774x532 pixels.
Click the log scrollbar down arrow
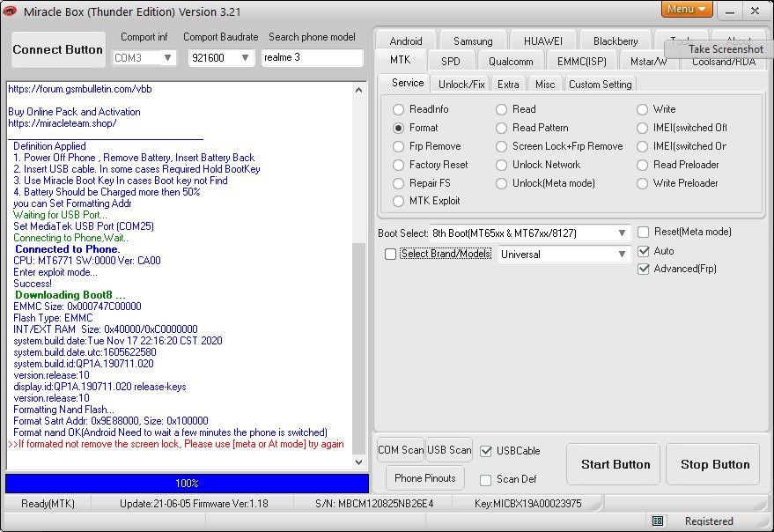[x=359, y=462]
